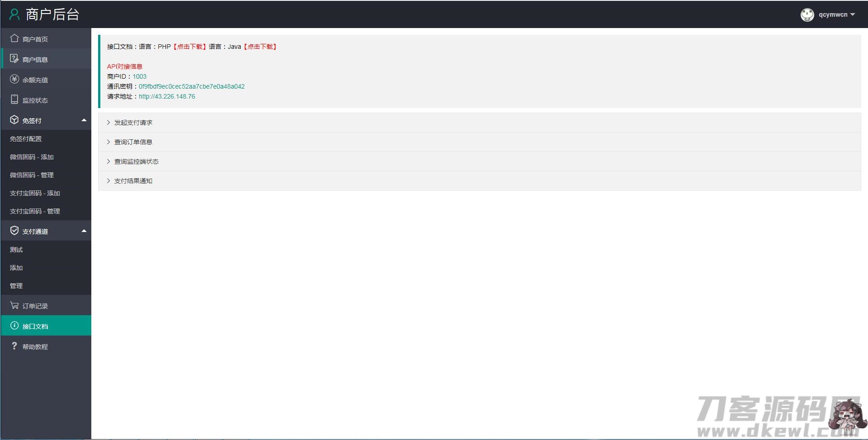868x440 pixels.
Task: Click the yen icon for 余额充值
Action: pos(14,79)
